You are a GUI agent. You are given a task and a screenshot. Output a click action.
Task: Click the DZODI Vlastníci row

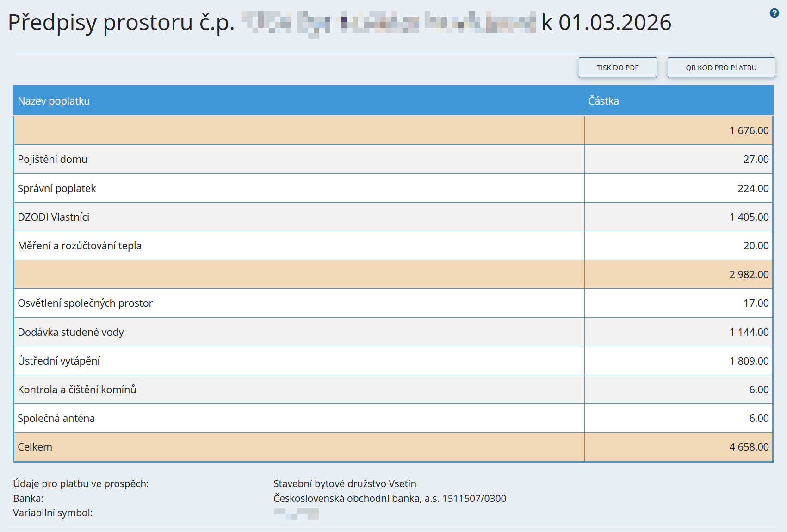tap(54, 217)
